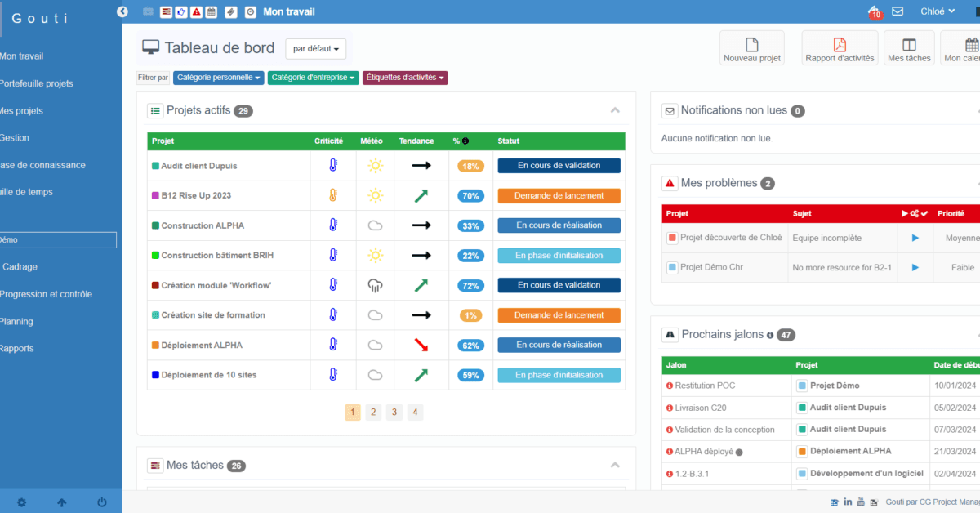The image size is (980, 513).
Task: Click the cloud icon for Construction ALPHA
Action: pyautogui.click(x=375, y=225)
